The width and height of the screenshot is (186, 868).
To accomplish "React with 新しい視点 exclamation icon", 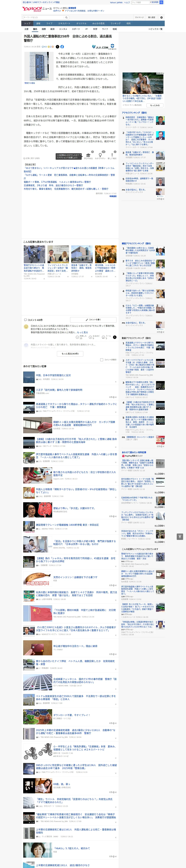I will (112, 155).
